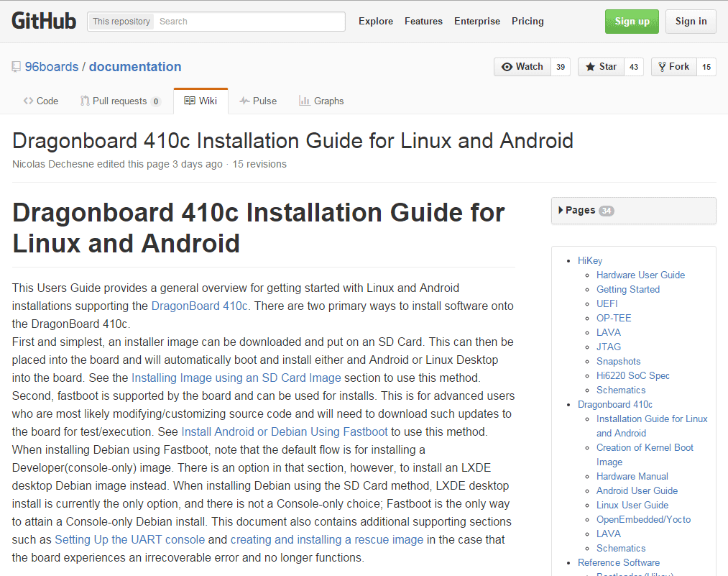Viewport: 728px width, 576px height.
Task: Select the Wiki tab
Action: [x=201, y=101]
